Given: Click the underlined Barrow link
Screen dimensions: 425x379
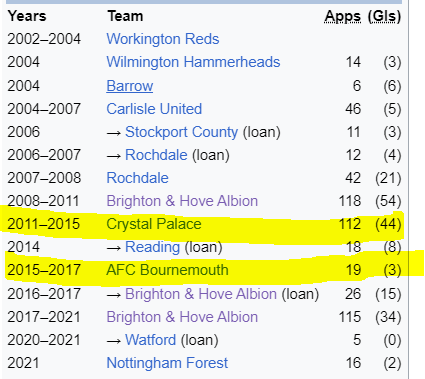Looking at the screenshot, I should (130, 86).
